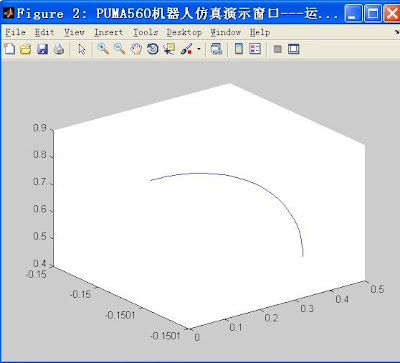Select the Edit Plot arrow tool
Image resolution: width=400 pixels, height=363 pixels.
click(82, 49)
